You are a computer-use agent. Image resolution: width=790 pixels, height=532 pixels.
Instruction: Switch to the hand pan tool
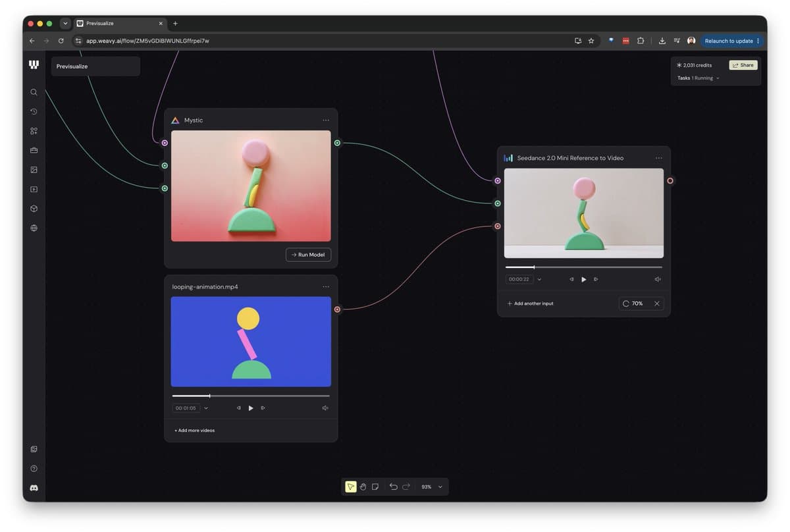point(363,487)
